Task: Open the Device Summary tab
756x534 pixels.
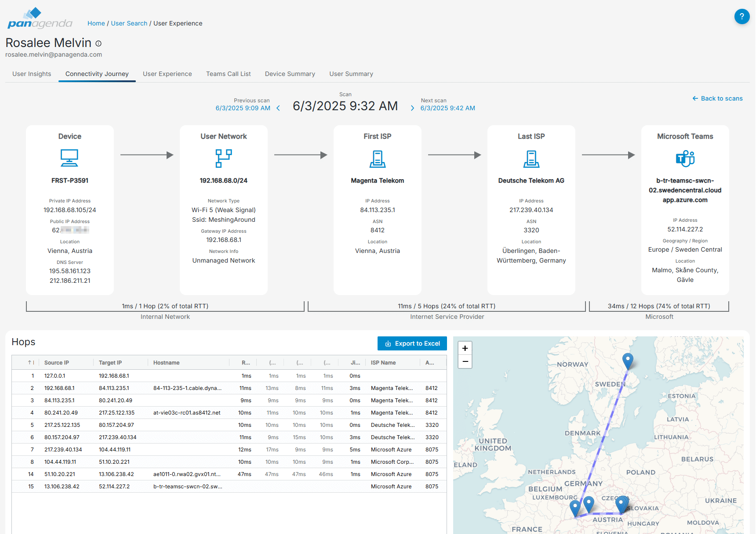Action: (290, 74)
